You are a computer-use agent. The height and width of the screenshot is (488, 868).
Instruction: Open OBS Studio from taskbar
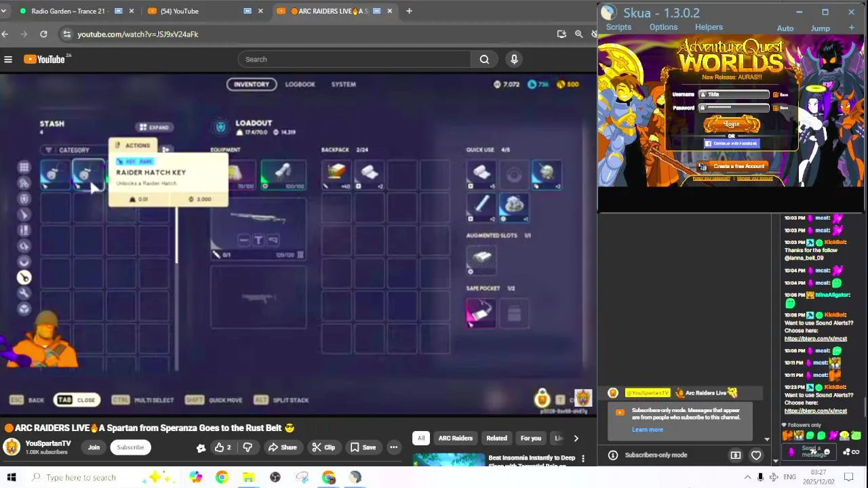pyautogui.click(x=275, y=477)
